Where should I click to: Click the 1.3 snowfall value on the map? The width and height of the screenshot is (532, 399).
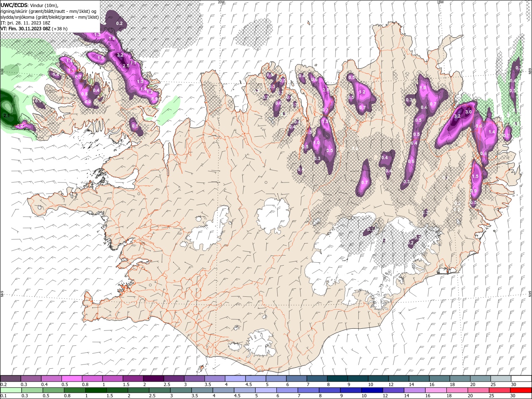coord(98,35)
